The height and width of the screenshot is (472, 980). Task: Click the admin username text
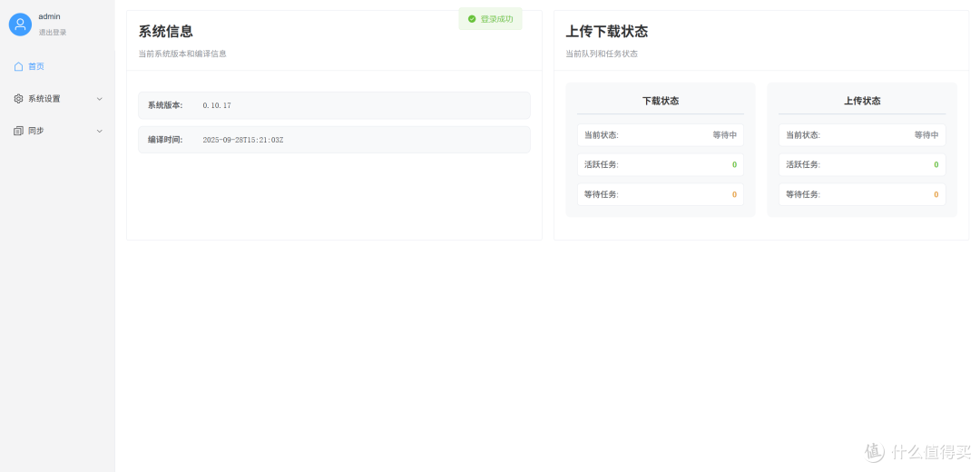pos(49,17)
